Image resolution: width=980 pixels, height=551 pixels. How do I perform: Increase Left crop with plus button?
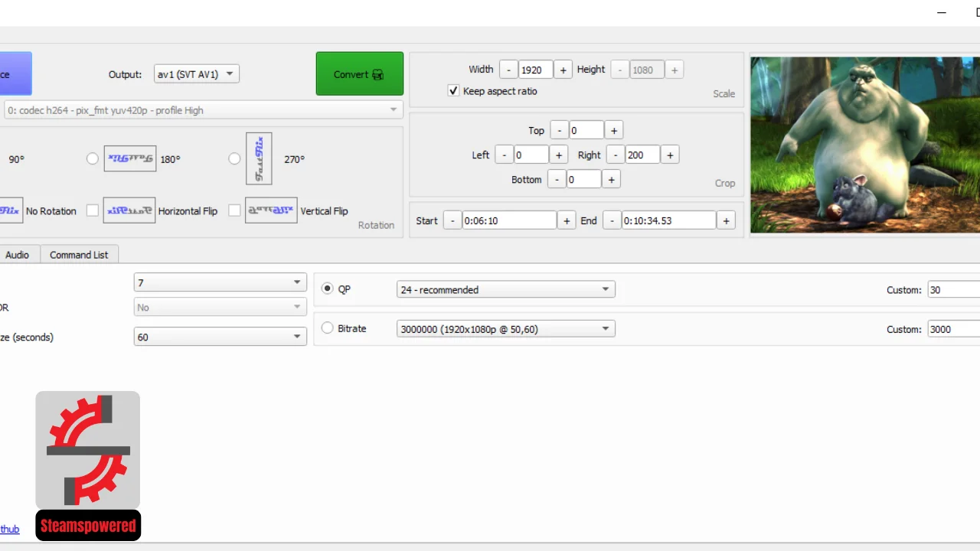coord(559,155)
